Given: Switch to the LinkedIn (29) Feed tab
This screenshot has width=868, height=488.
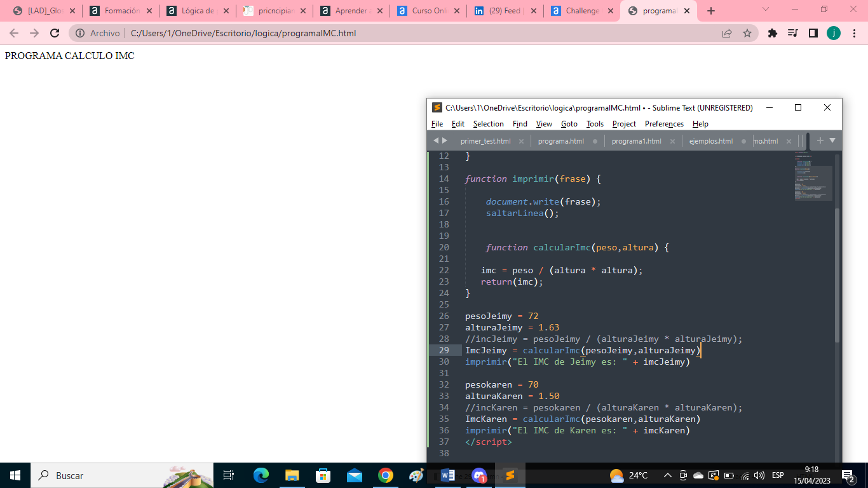Looking at the screenshot, I should pyautogui.click(x=505, y=11).
